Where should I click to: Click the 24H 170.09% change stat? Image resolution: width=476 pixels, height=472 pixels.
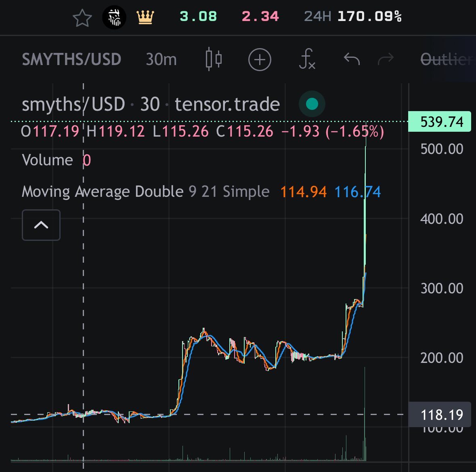[353, 17]
